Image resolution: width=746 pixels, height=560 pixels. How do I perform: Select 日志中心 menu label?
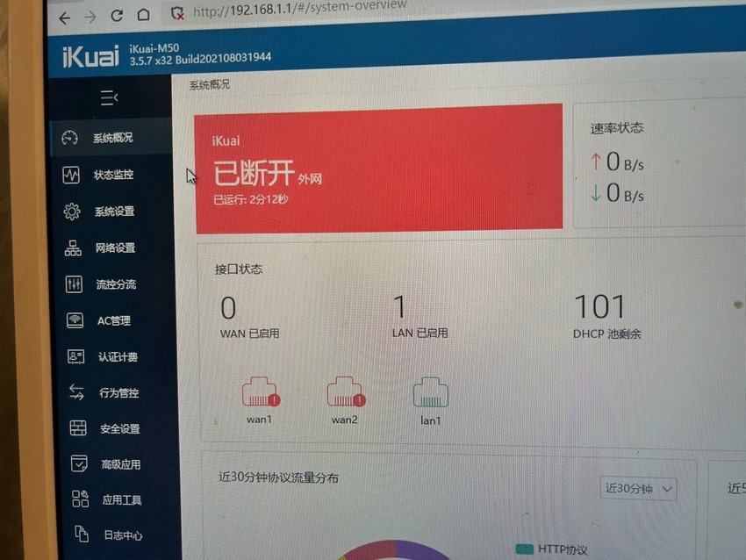coord(123,535)
